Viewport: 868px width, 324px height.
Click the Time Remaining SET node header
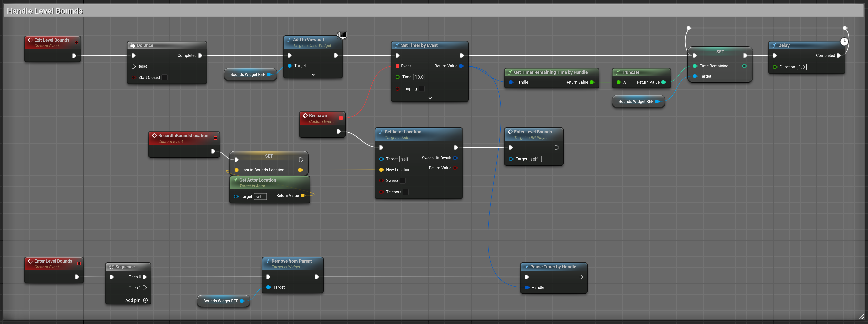720,52
